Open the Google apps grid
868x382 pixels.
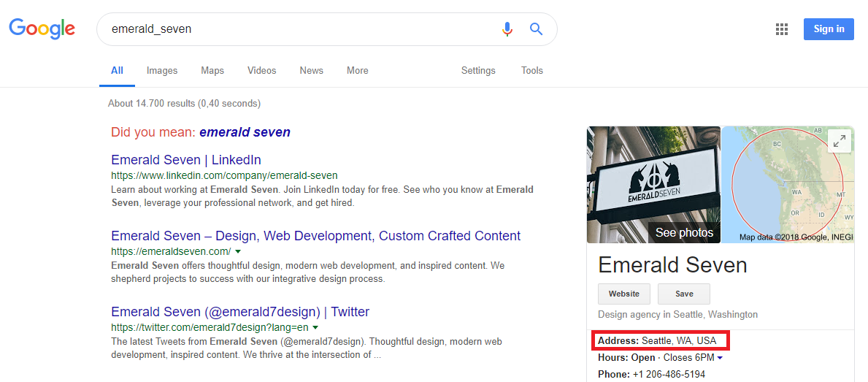point(782,29)
